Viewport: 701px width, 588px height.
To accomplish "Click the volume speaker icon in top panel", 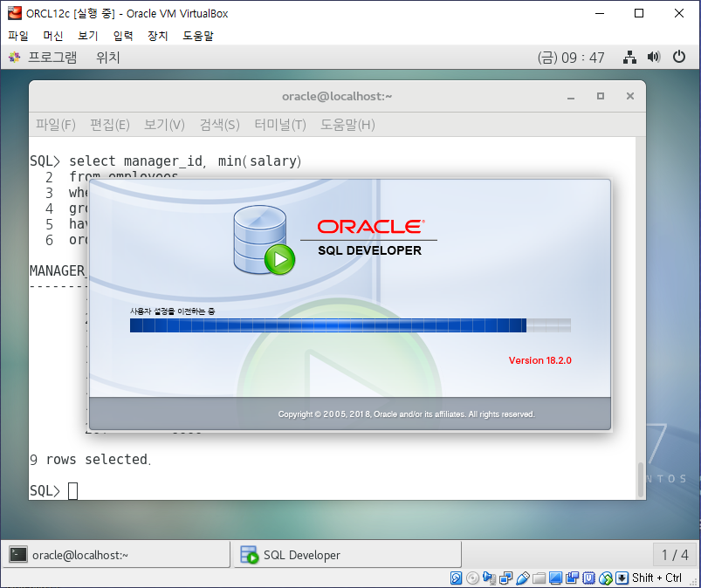I will pyautogui.click(x=654, y=58).
